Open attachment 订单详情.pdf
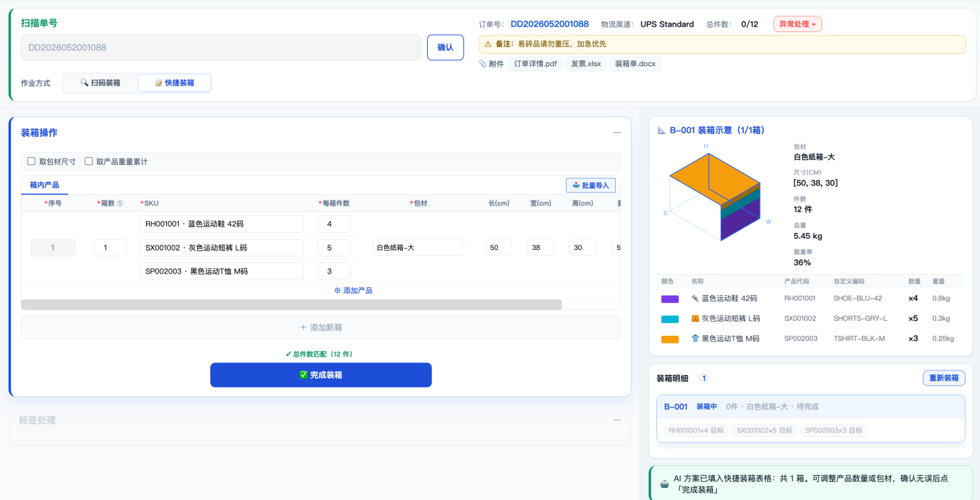This screenshot has height=500, width=980. [535, 64]
